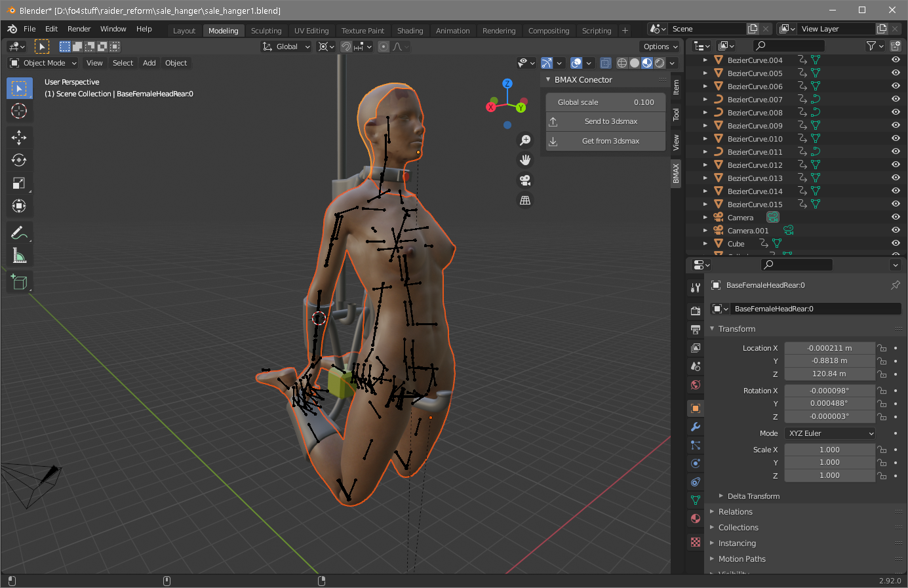908x588 pixels.
Task: Open the Render properties tab
Action: click(x=696, y=311)
